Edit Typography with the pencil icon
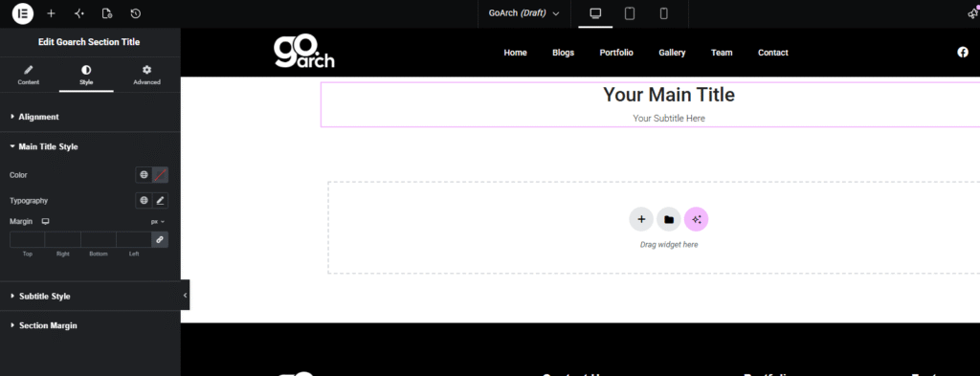This screenshot has height=376, width=980. 160,201
